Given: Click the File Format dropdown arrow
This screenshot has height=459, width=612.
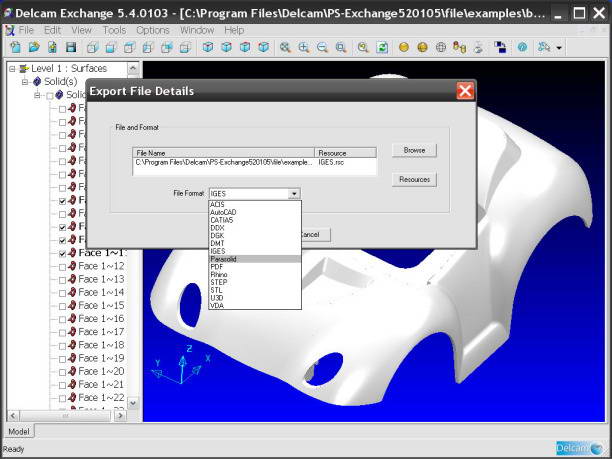Looking at the screenshot, I should 294,194.
